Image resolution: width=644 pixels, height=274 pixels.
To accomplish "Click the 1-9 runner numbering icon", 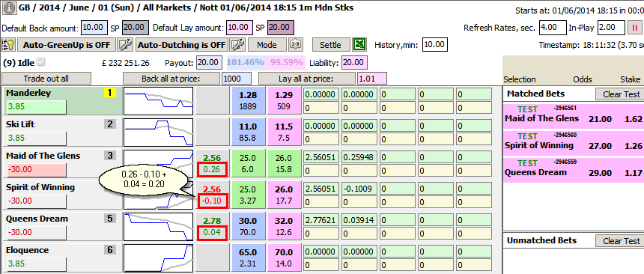I will pos(295,44).
